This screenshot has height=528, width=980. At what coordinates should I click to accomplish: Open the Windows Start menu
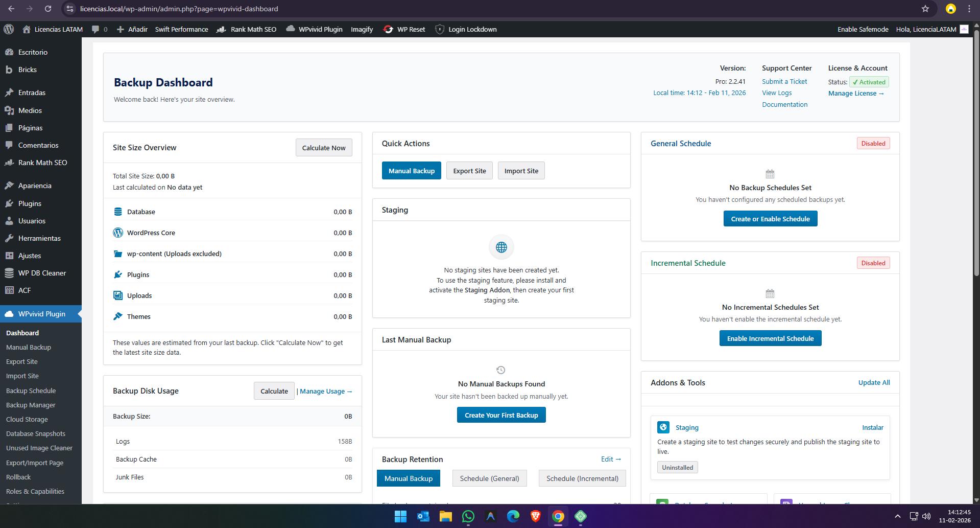point(401,516)
